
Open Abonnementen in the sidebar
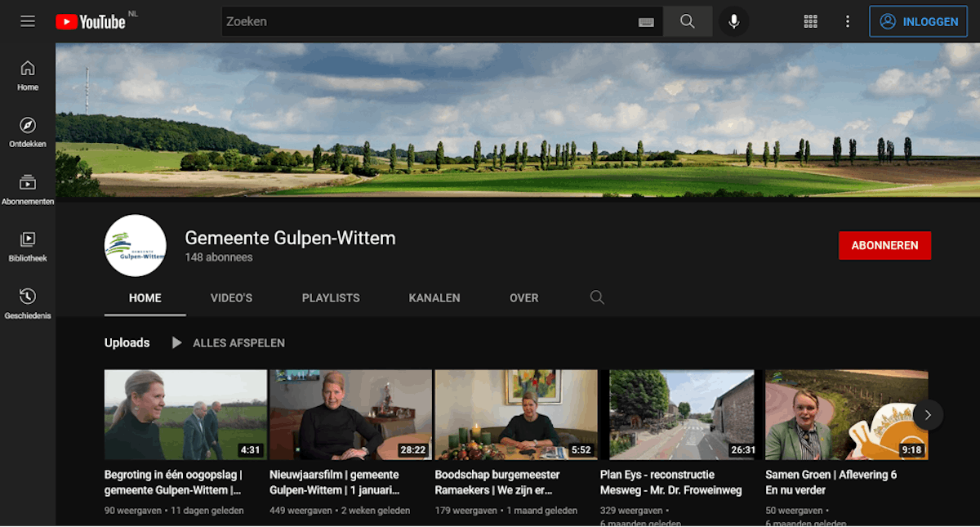click(x=28, y=190)
